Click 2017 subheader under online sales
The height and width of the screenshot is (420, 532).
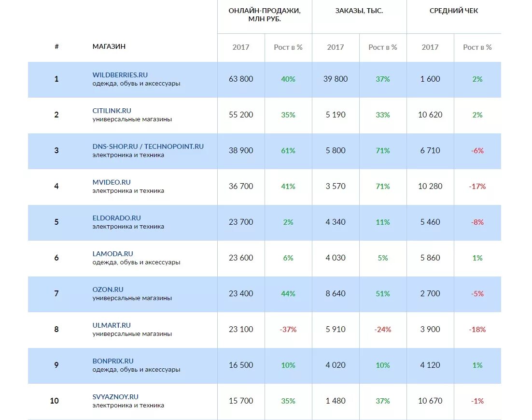[240, 47]
